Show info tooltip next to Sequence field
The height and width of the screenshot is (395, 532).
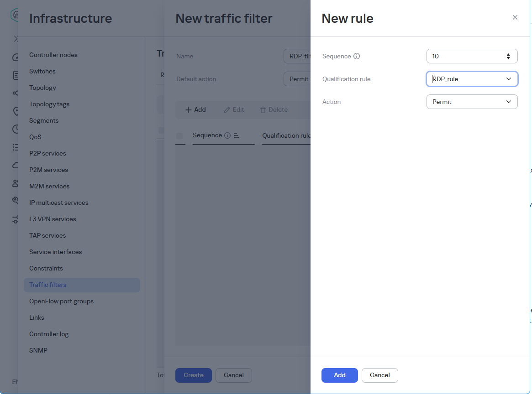point(357,56)
